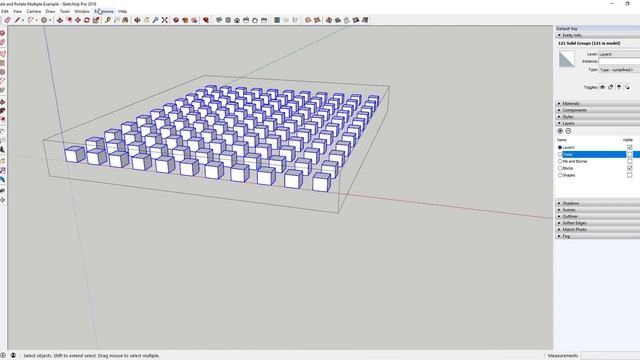This screenshot has width=640, height=360.
Task: Open the Extensions menu
Action: pos(104,11)
